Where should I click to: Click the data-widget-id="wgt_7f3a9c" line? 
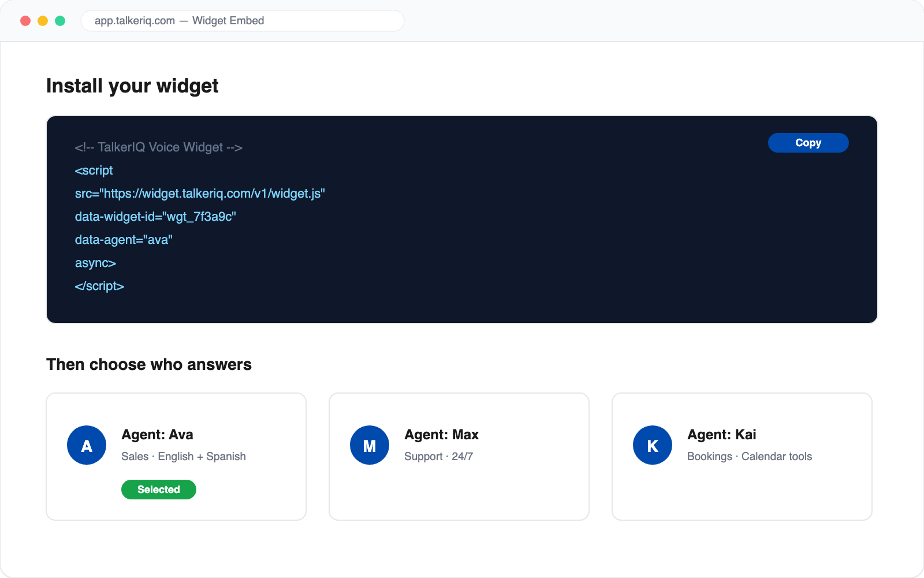point(155,217)
